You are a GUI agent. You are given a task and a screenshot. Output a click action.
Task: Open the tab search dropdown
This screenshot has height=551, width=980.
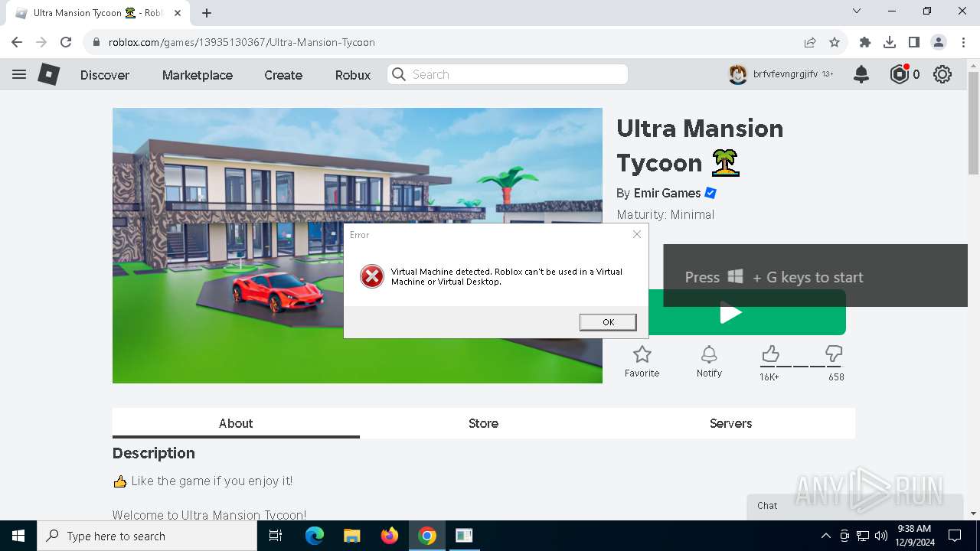pyautogui.click(x=857, y=11)
